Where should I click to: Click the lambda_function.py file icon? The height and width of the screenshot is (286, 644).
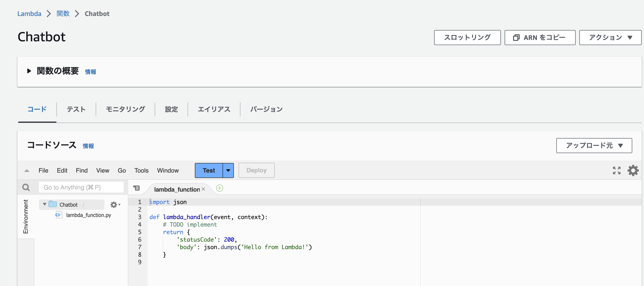click(58, 215)
